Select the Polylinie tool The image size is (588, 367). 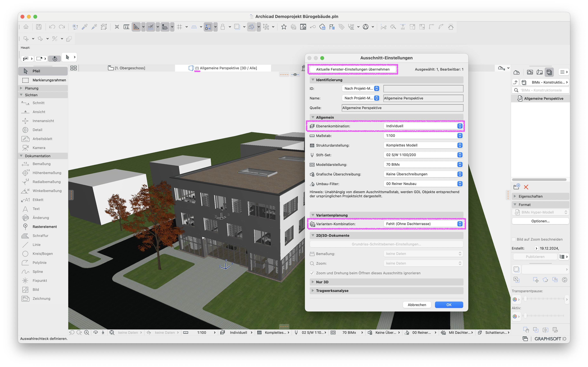pyautogui.click(x=43, y=263)
